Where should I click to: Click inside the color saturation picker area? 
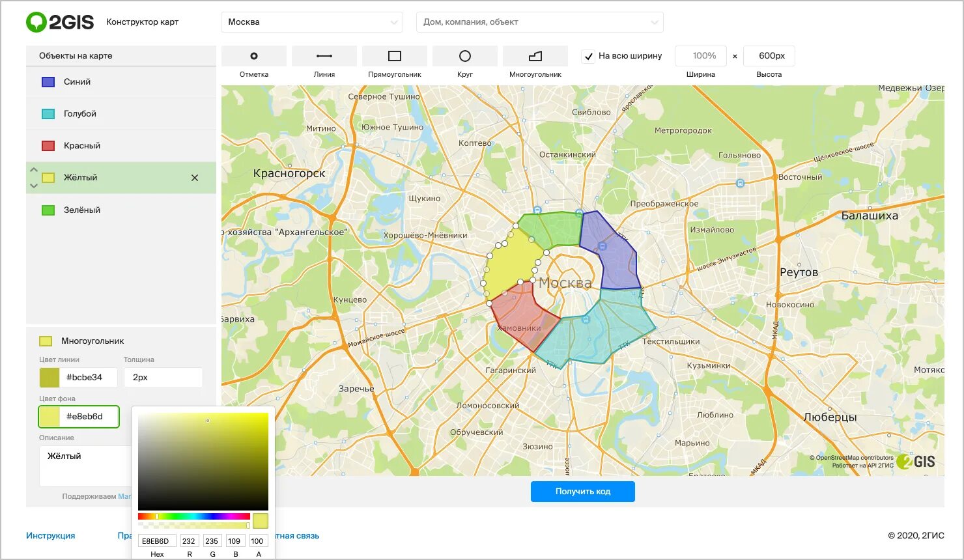pyautogui.click(x=203, y=461)
